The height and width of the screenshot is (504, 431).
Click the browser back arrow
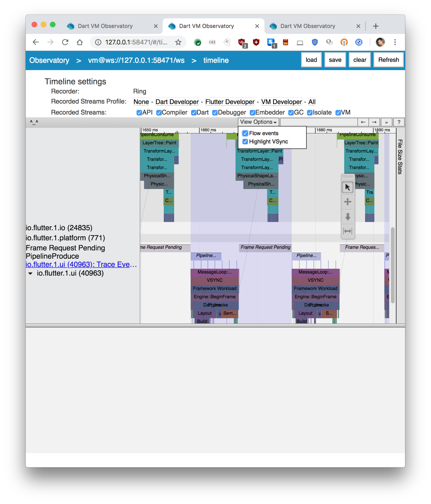click(x=36, y=42)
